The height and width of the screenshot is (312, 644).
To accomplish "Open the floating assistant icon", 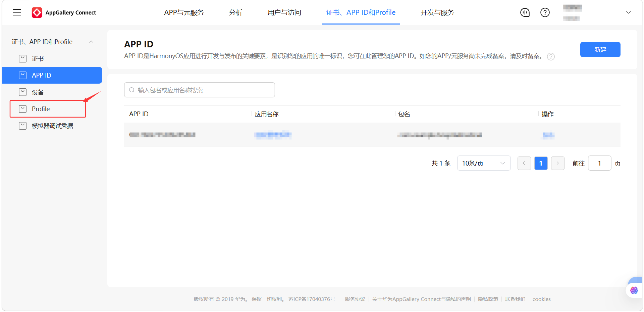I will click(x=634, y=290).
